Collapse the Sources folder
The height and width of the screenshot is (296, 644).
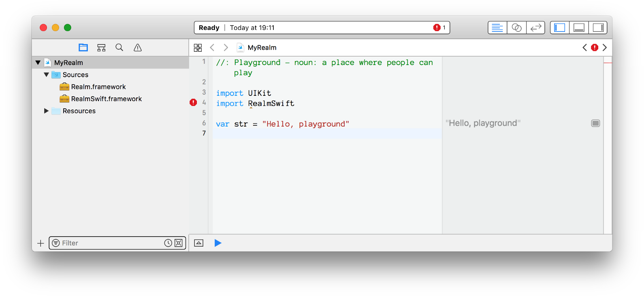tap(47, 75)
